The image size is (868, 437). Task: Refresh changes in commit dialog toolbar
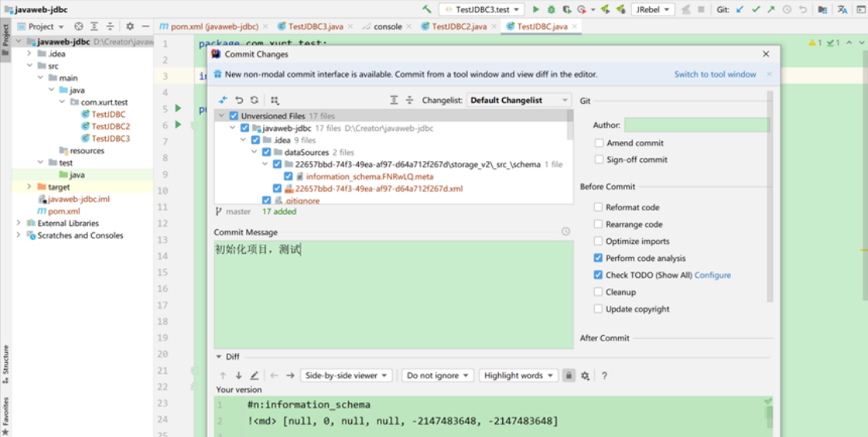pos(254,100)
